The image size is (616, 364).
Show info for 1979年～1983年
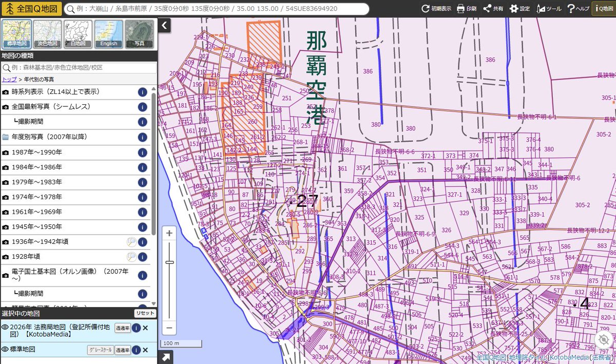[x=143, y=182]
